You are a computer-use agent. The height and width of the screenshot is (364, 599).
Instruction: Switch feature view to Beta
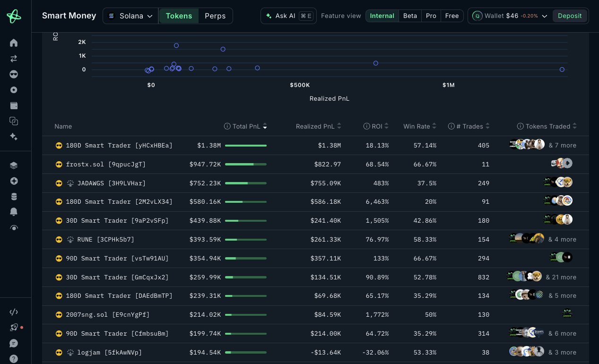click(x=410, y=16)
